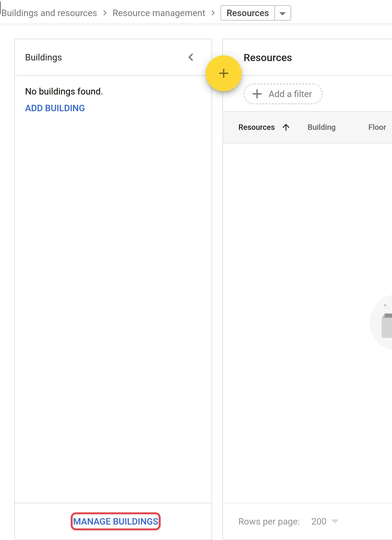
Task: Sort by the Resources column header
Action: 256,127
